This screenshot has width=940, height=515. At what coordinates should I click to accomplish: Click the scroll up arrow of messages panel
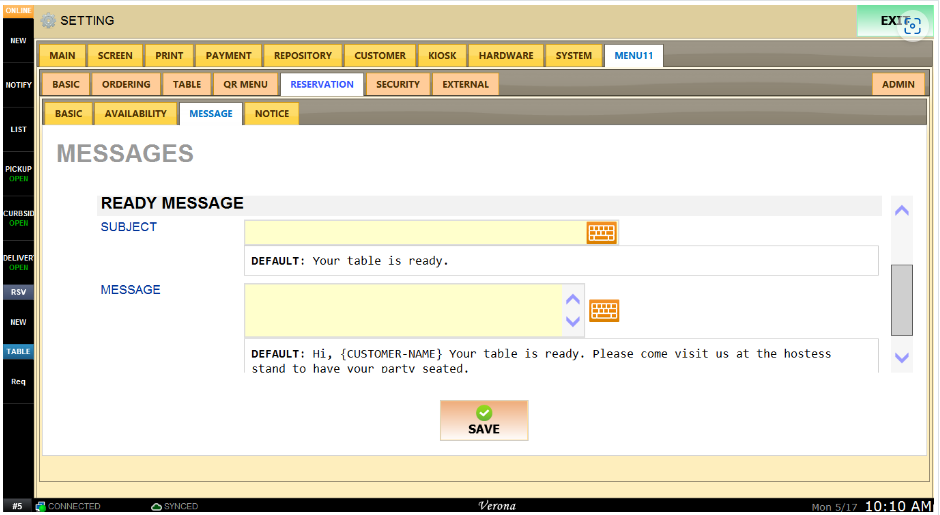(x=901, y=210)
